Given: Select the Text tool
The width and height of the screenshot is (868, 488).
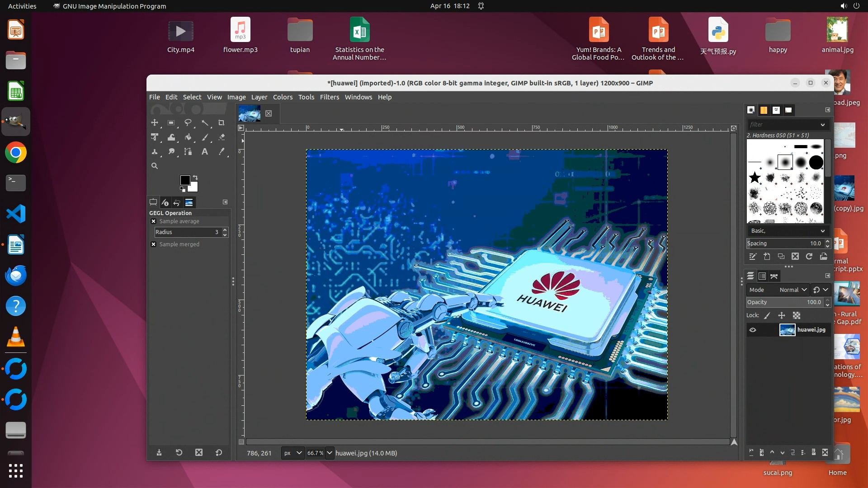Looking at the screenshot, I should pyautogui.click(x=205, y=151).
